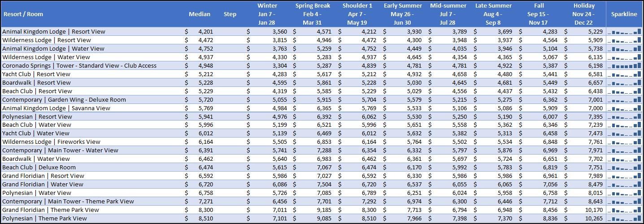644x224 pixels.
Task: Click the Shoulder 1 Apr 7 - May 19 header
Action: (357, 14)
